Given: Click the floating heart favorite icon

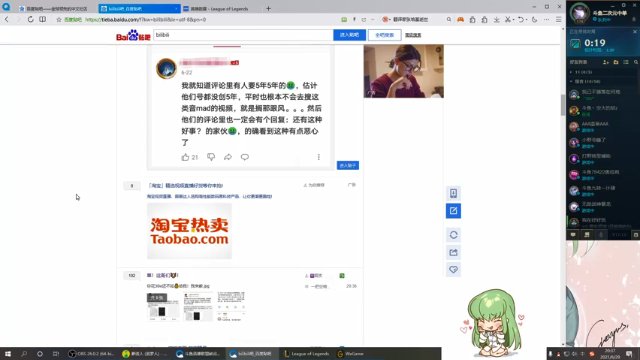Looking at the screenshot, I should point(453,269).
